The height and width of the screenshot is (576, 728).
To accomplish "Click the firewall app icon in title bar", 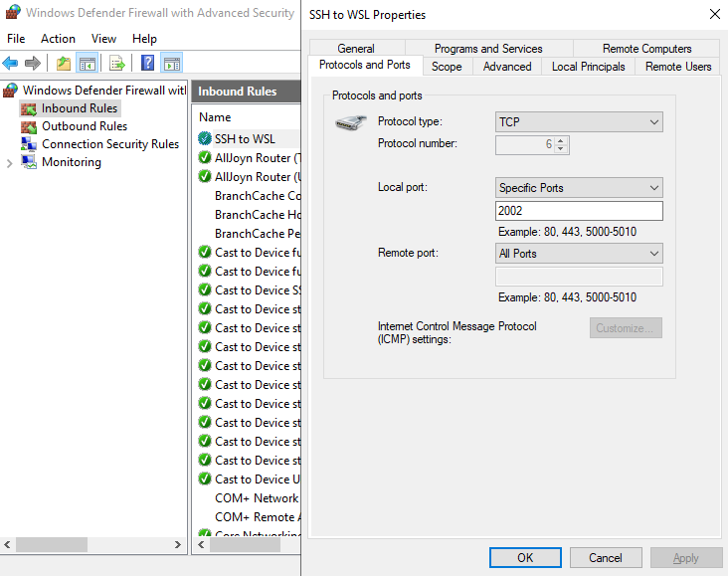I will (13, 12).
